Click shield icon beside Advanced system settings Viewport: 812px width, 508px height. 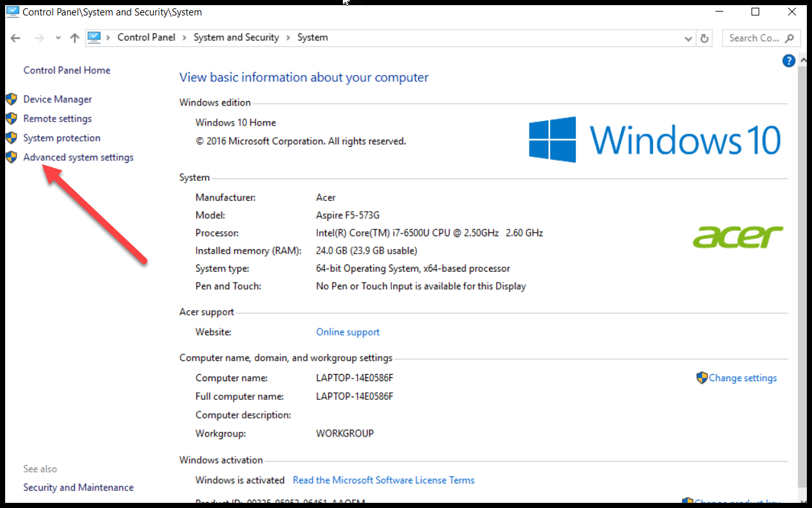[x=11, y=157]
